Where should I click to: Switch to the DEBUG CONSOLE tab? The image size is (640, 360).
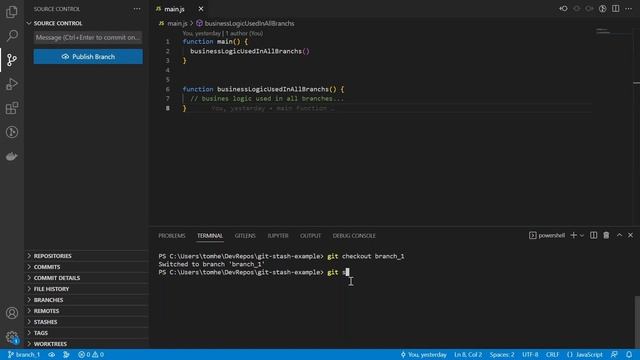pos(354,236)
